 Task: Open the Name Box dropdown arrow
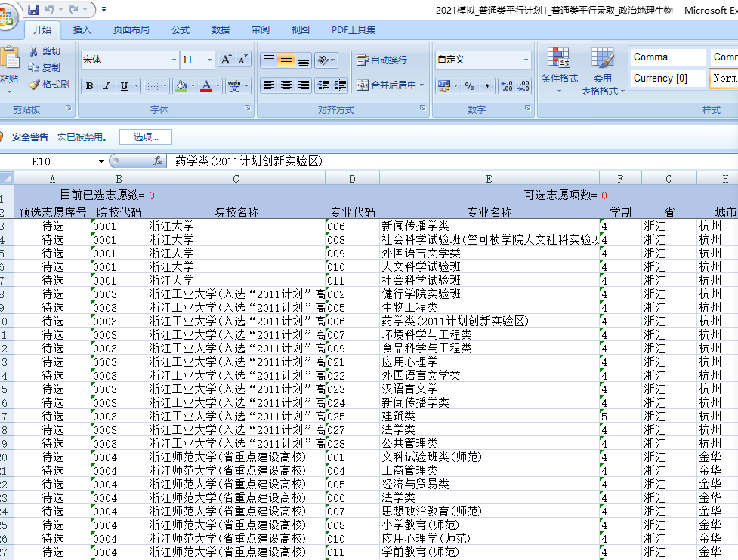click(102, 162)
